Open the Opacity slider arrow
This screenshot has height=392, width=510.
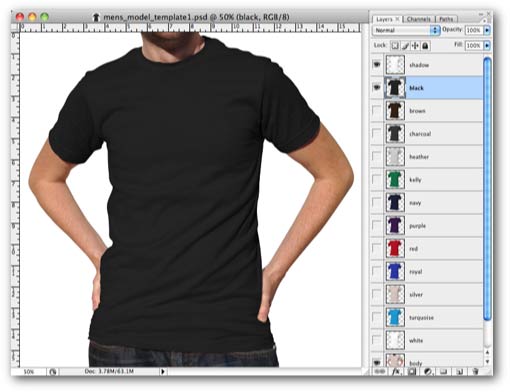(x=487, y=30)
